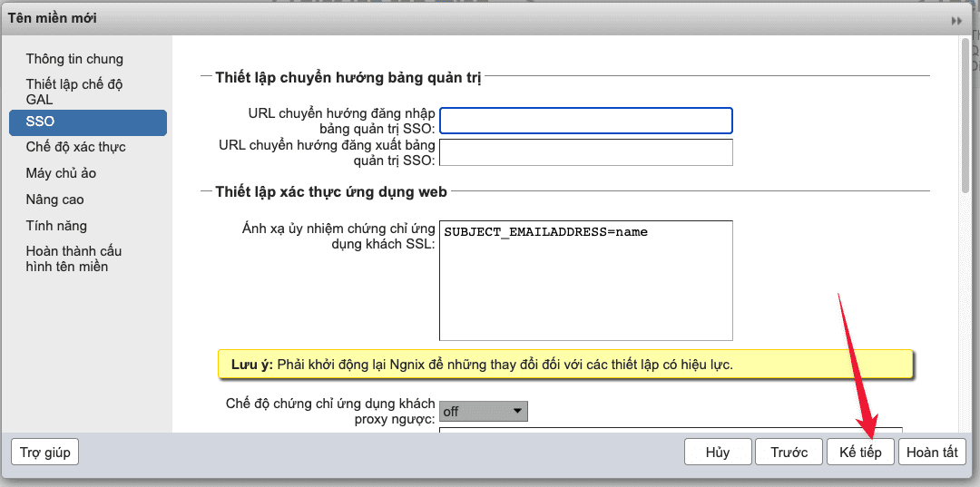Click the Tên miền mới title bar
The height and width of the screenshot is (487, 980).
[x=454, y=18]
